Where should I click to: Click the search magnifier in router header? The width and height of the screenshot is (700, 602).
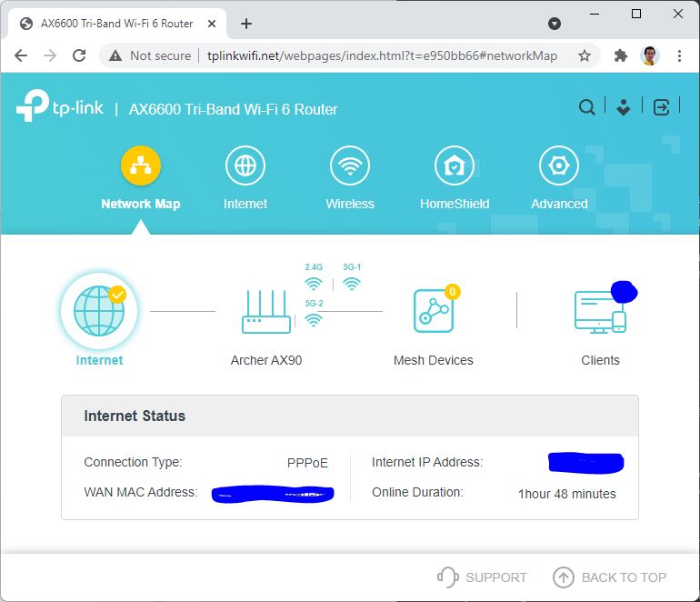point(586,107)
